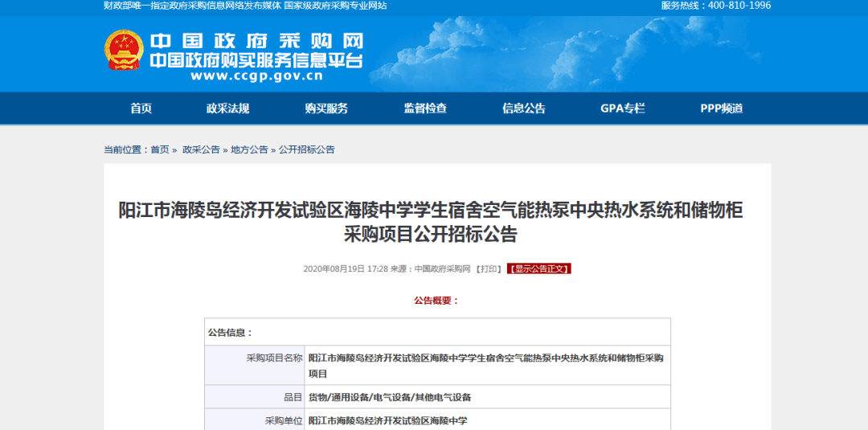Open the 地方公告 breadcrumb link
The width and height of the screenshot is (868, 430).
click(x=249, y=149)
